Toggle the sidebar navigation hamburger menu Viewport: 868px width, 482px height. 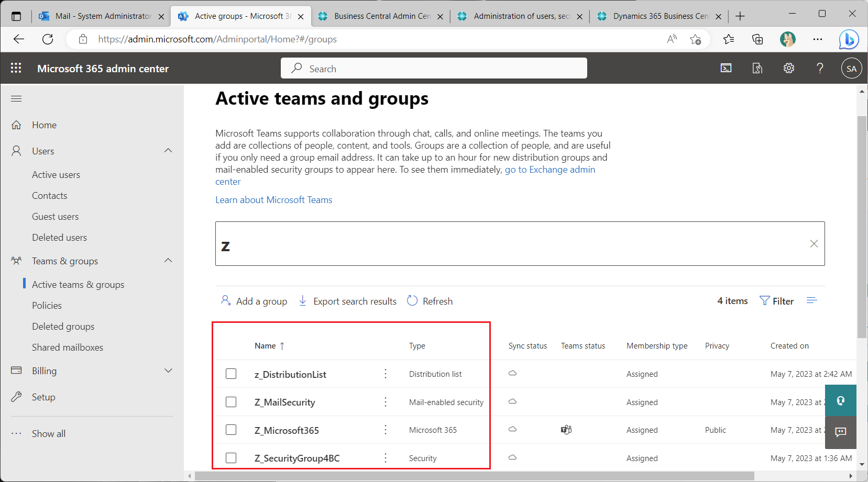[16, 98]
